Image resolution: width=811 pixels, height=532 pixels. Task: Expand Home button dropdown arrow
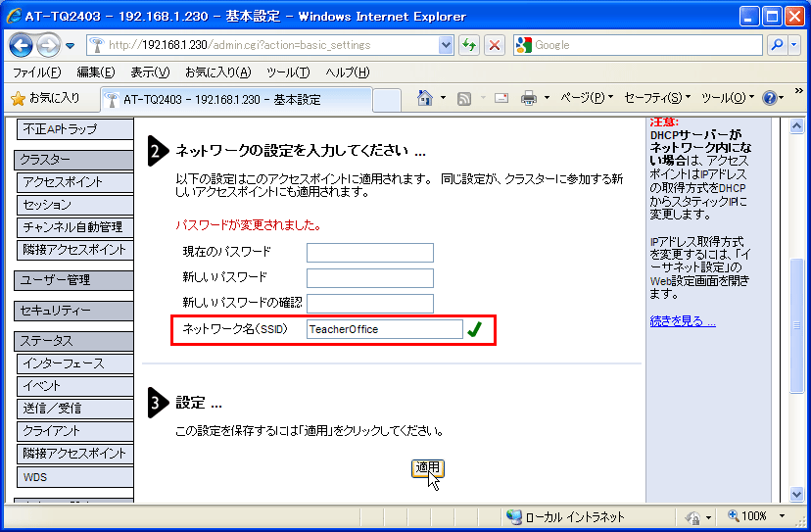pyautogui.click(x=444, y=97)
